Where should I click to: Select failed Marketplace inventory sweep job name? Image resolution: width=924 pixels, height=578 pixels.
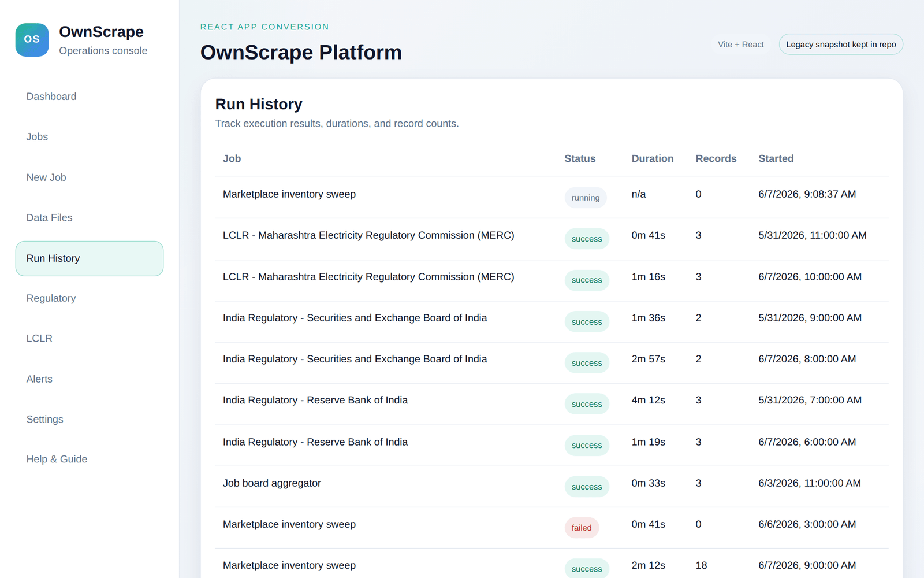pos(289,524)
